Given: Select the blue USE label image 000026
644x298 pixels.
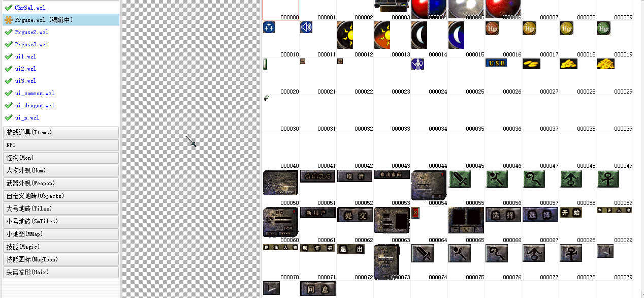Looking at the screenshot, I should [496, 63].
